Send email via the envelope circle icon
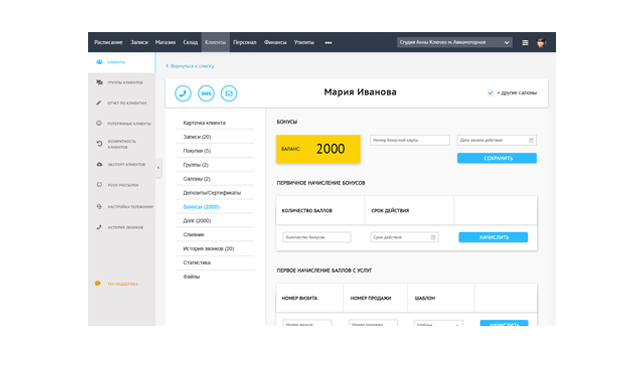The width and height of the screenshot is (640, 367). tap(229, 93)
